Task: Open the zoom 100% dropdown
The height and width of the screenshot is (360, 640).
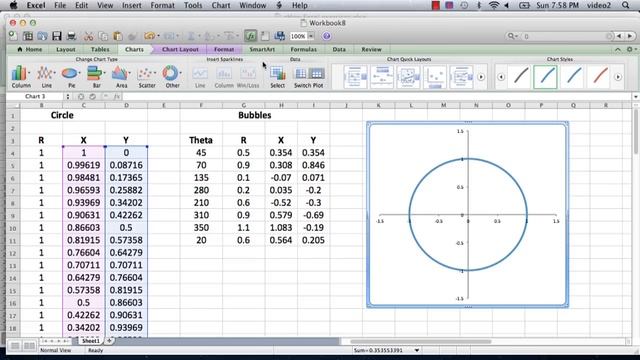Action: click(311, 36)
